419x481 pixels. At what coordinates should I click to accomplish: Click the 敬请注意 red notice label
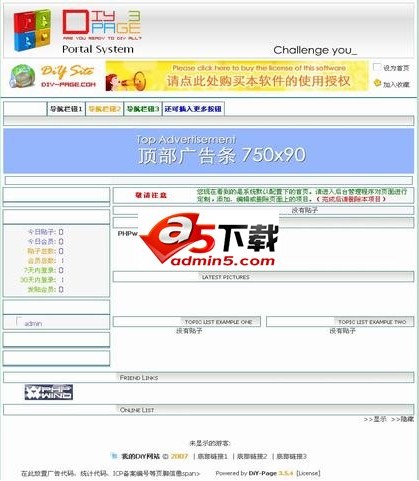151,195
